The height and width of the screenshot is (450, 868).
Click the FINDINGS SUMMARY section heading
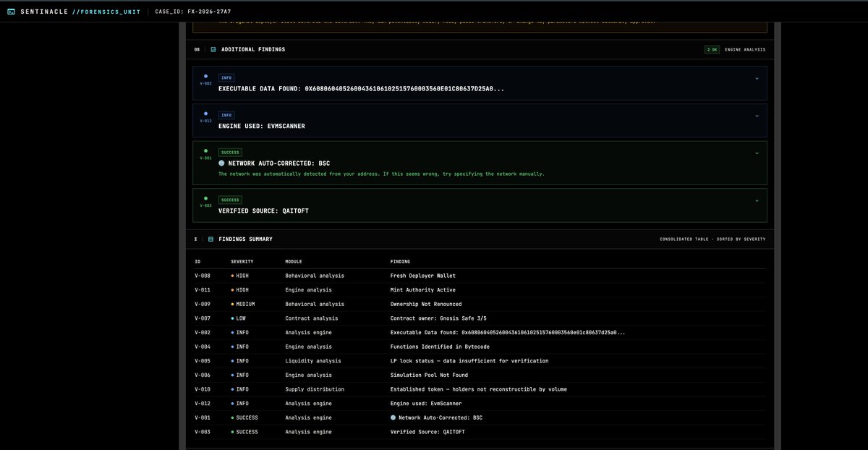tap(246, 239)
